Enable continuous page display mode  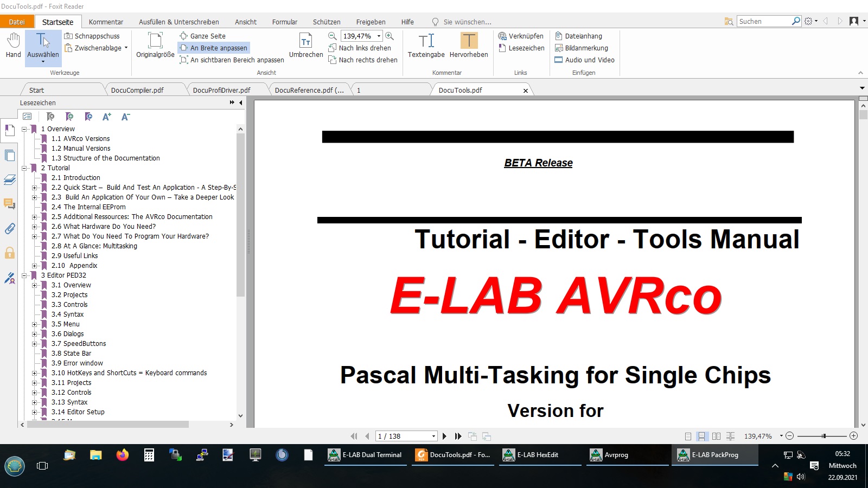click(702, 436)
